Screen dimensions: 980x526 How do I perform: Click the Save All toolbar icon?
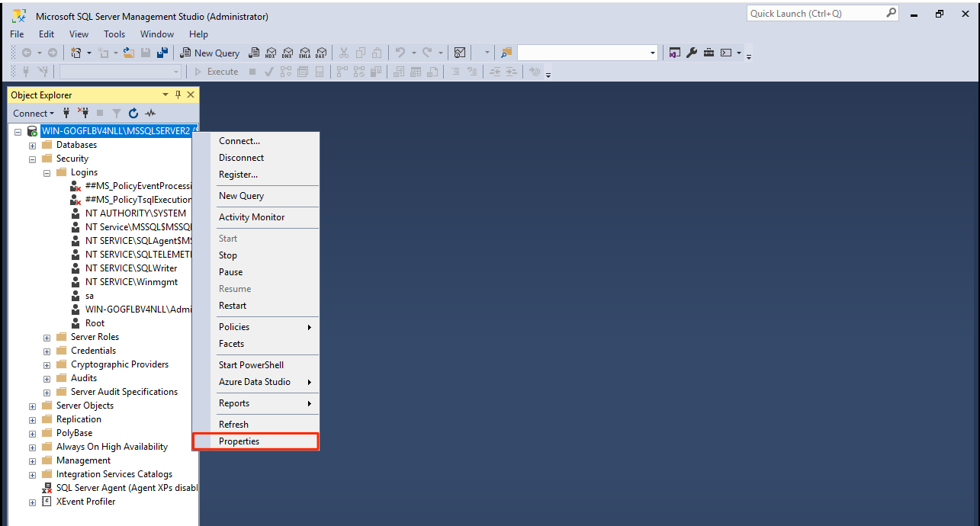point(162,53)
